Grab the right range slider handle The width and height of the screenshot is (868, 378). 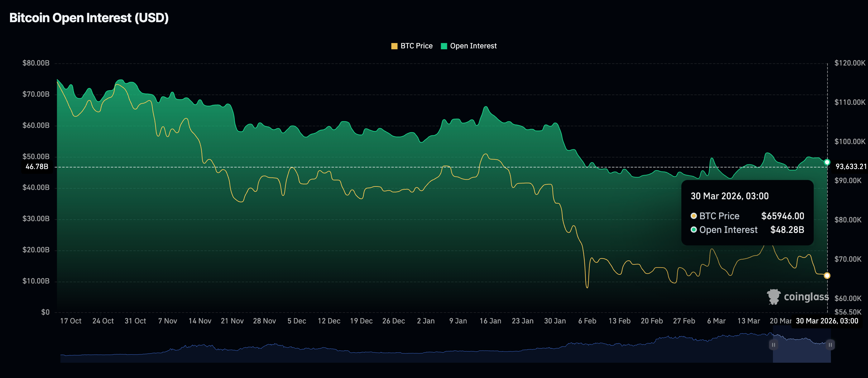pyautogui.click(x=830, y=345)
